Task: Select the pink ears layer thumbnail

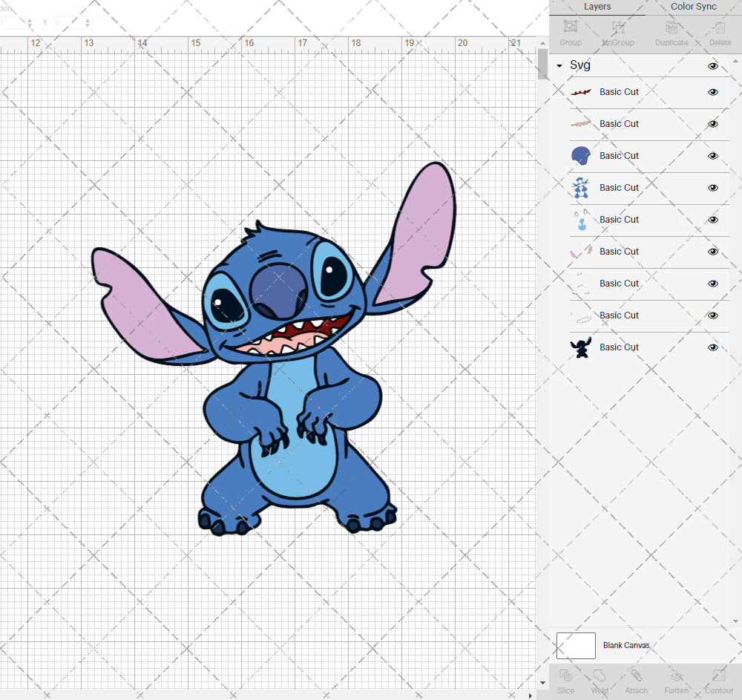Action: tap(581, 252)
